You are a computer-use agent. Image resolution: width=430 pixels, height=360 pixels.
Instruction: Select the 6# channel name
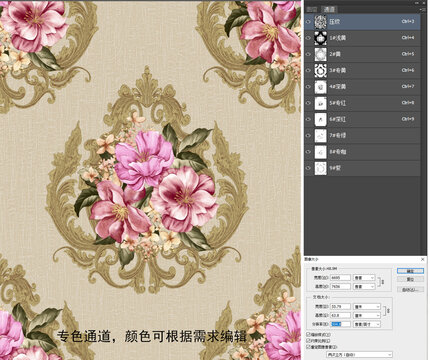click(x=338, y=119)
